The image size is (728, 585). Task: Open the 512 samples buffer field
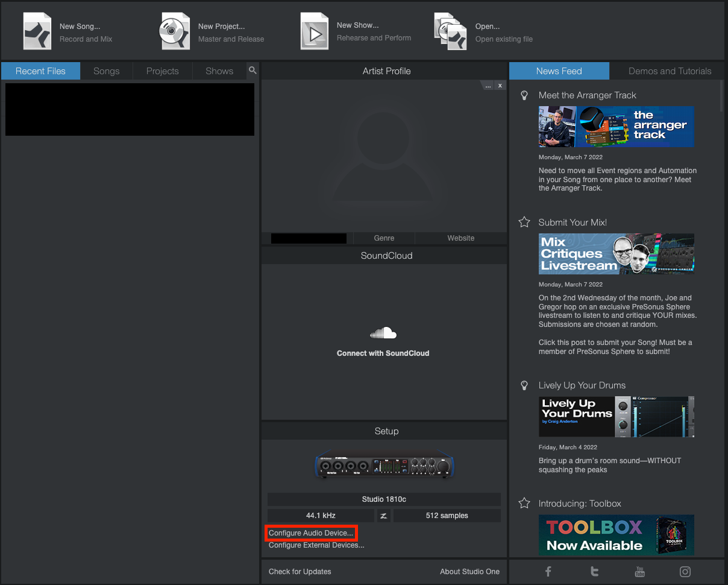[447, 516]
